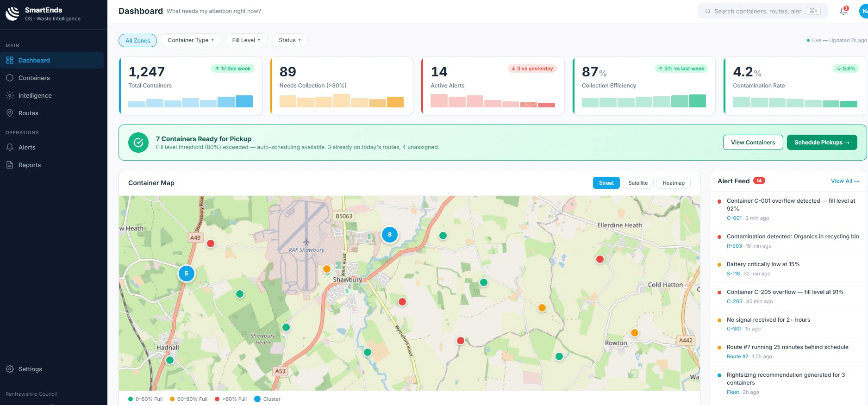
Task: Click the Settings gear icon
Action: (10, 369)
